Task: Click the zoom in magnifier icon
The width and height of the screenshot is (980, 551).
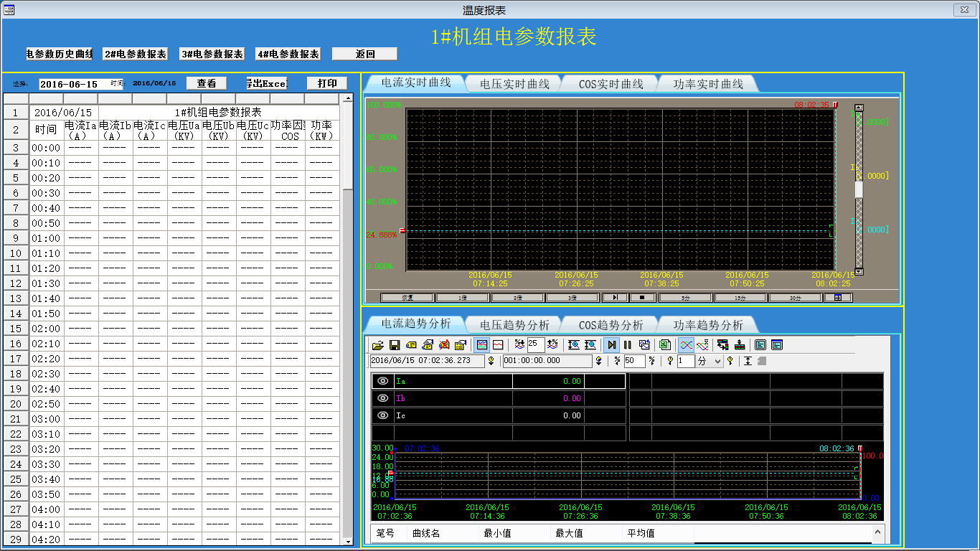Action: (x=574, y=345)
